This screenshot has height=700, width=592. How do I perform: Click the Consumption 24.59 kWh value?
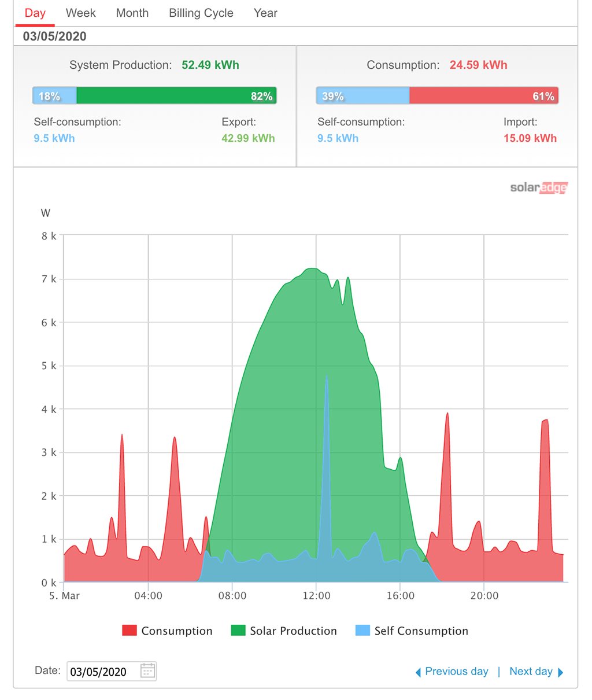[x=479, y=65]
